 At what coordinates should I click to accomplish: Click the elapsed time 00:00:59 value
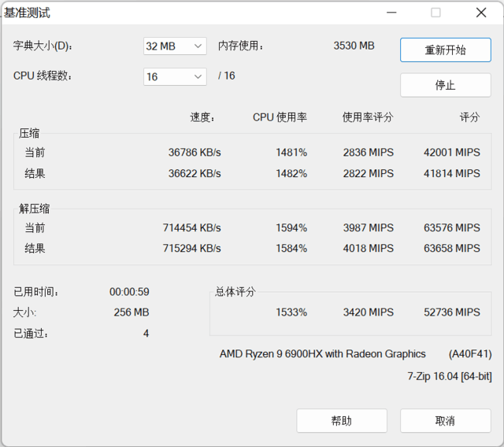(x=129, y=291)
